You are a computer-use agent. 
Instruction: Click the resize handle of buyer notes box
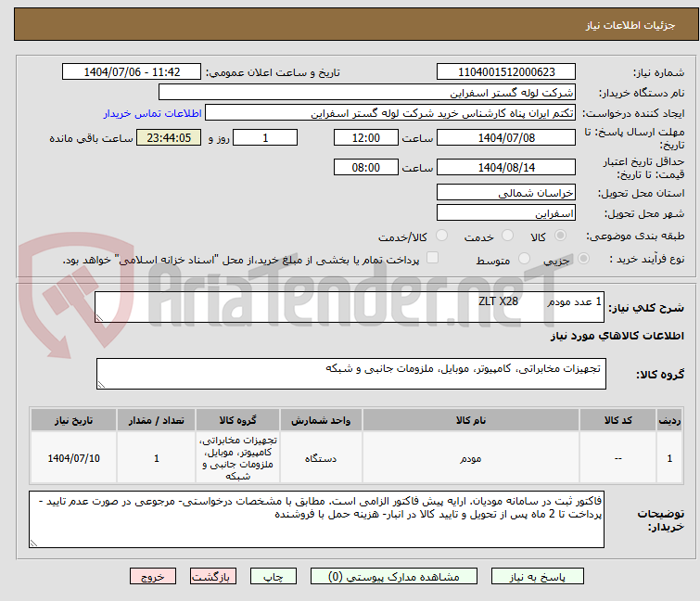(x=33, y=543)
